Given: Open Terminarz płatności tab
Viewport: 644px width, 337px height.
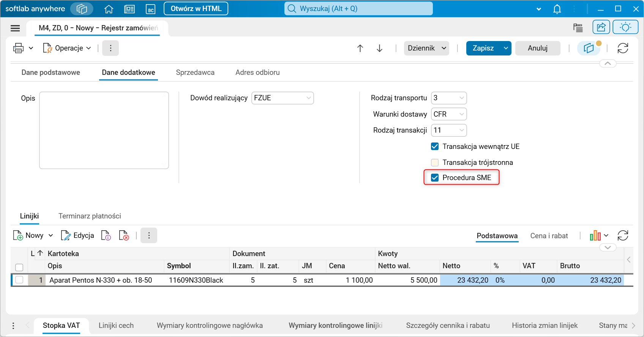Looking at the screenshot, I should [x=90, y=216].
